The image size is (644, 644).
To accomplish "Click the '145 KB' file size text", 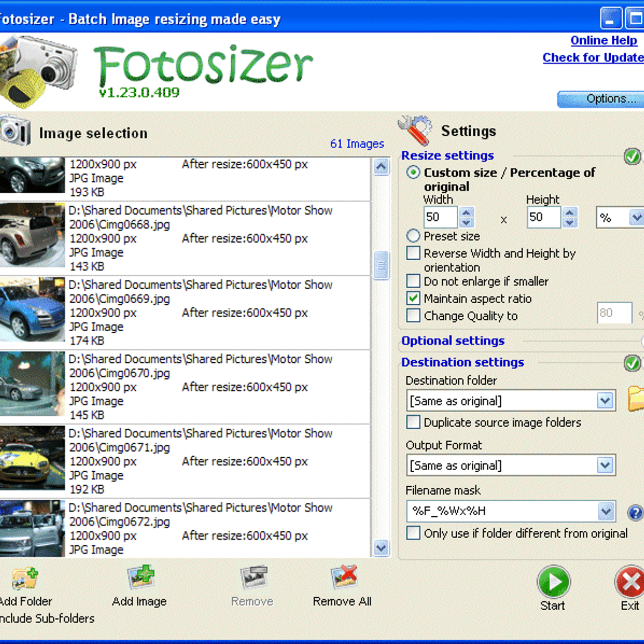I will 87,415.
